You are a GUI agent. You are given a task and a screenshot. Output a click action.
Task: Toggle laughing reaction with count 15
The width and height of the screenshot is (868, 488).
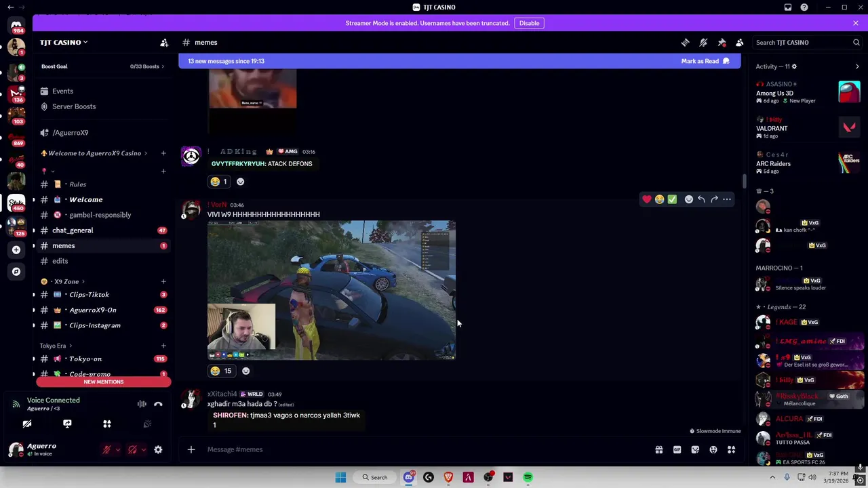click(x=220, y=371)
